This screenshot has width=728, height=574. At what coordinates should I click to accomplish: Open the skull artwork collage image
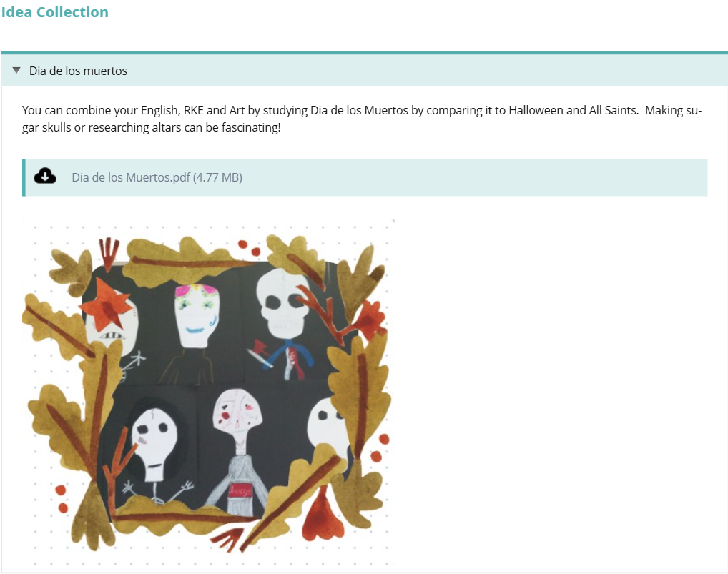tap(208, 392)
